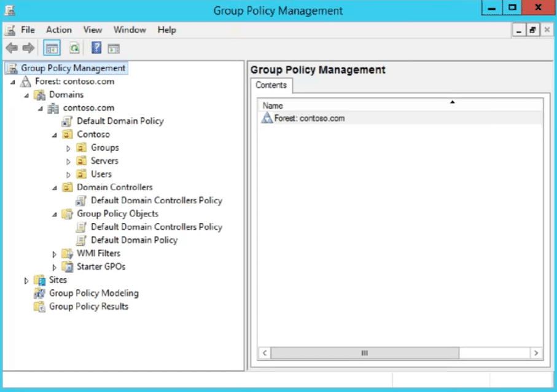
Task: Click the Contoso OU folder icon
Action: coord(67,135)
